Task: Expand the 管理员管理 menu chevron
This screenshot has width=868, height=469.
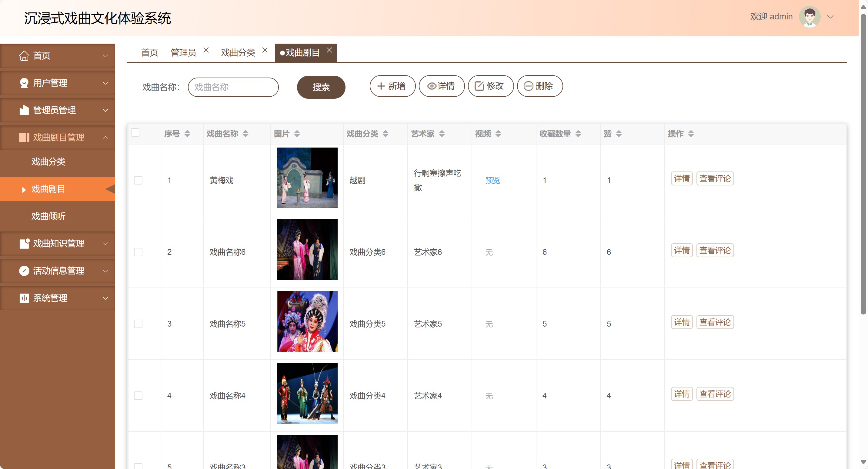Action: (105, 110)
